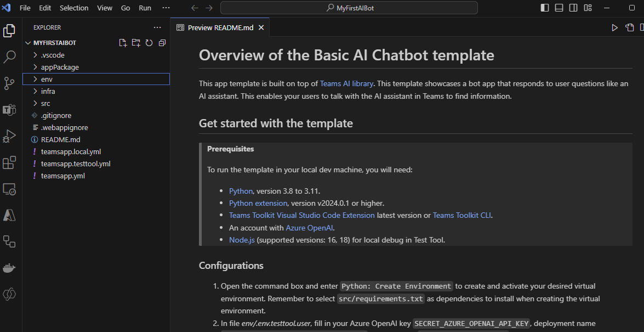Open the File menu
This screenshot has width=644, height=332.
pos(25,8)
